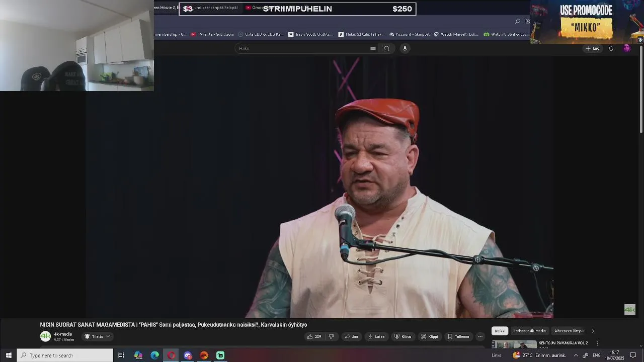This screenshot has height=362, width=644.
Task: Open Opera GX from taskbar
Action: 172,355
